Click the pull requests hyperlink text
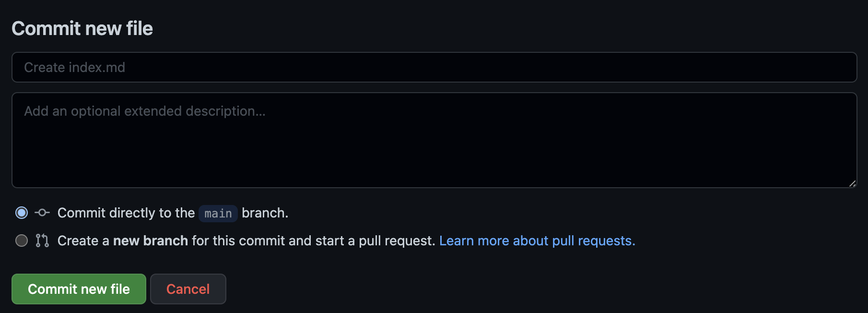The width and height of the screenshot is (868, 313). point(537,241)
